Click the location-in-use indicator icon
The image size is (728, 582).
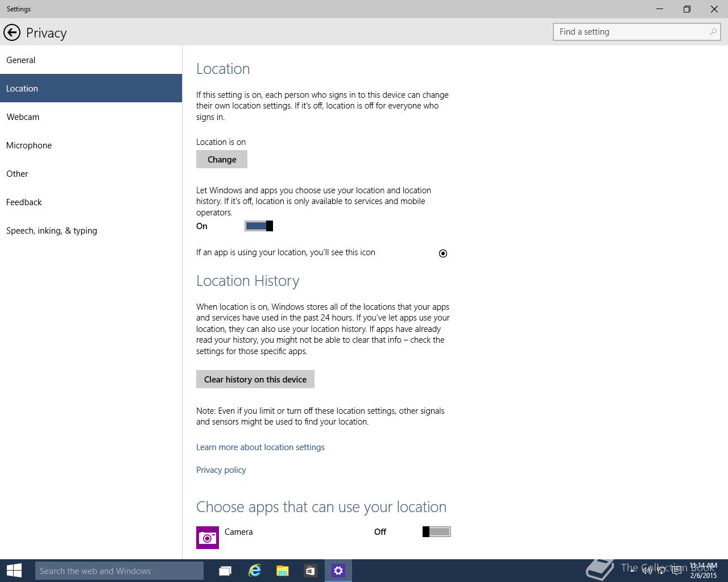443,253
